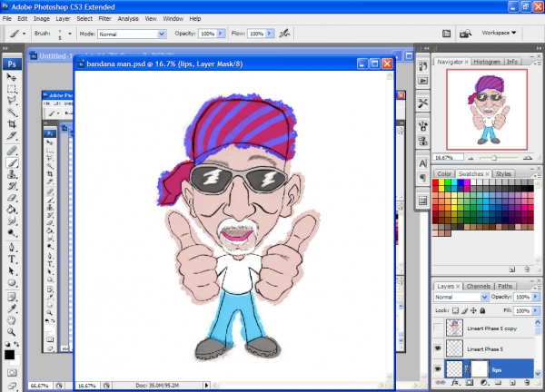
Task: Open the tool preset picker arrow
Action: [x=24, y=34]
